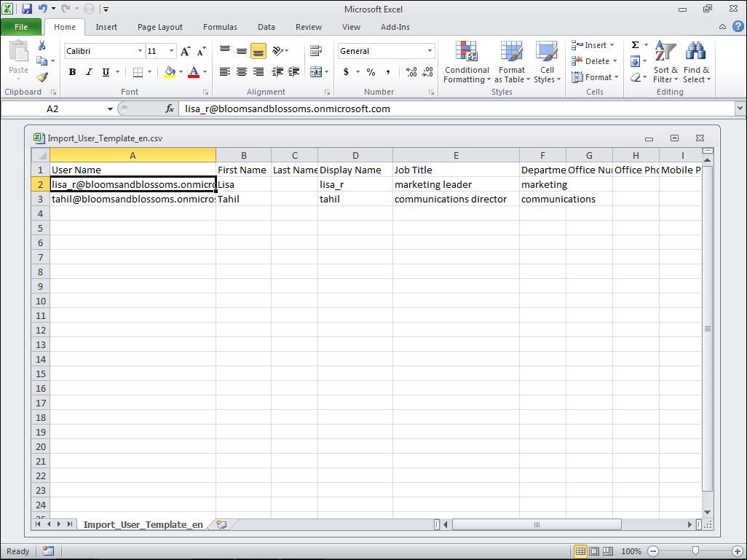This screenshot has width=747, height=560.
Task: Apply the Borders button
Action: pyautogui.click(x=138, y=72)
